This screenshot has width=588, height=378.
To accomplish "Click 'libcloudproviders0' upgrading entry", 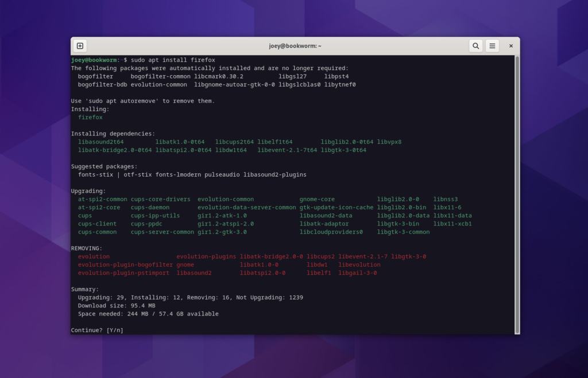I will 331,232.
